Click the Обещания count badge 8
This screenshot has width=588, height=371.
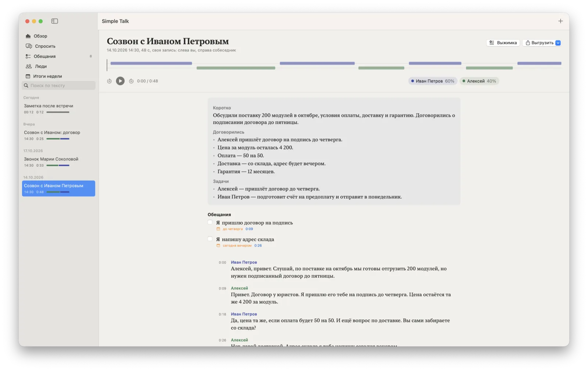91,56
